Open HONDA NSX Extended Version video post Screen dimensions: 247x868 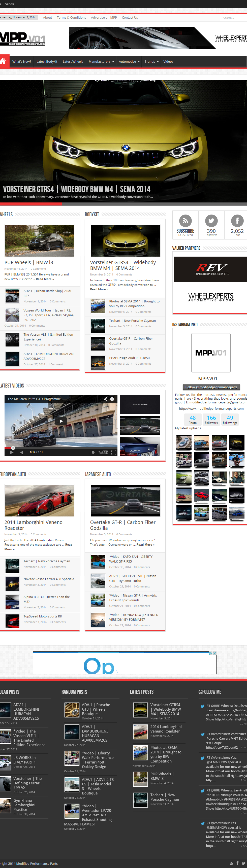134,617
